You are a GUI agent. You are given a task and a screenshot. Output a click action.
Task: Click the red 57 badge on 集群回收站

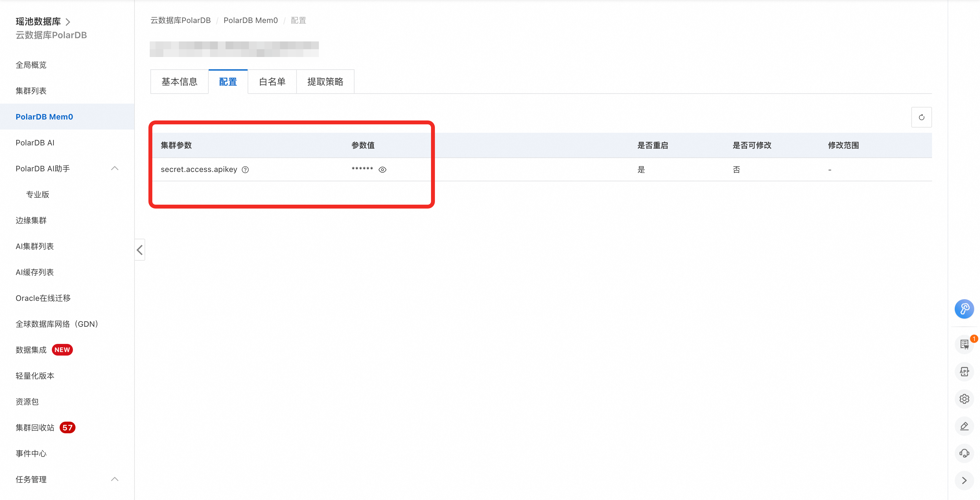(67, 427)
